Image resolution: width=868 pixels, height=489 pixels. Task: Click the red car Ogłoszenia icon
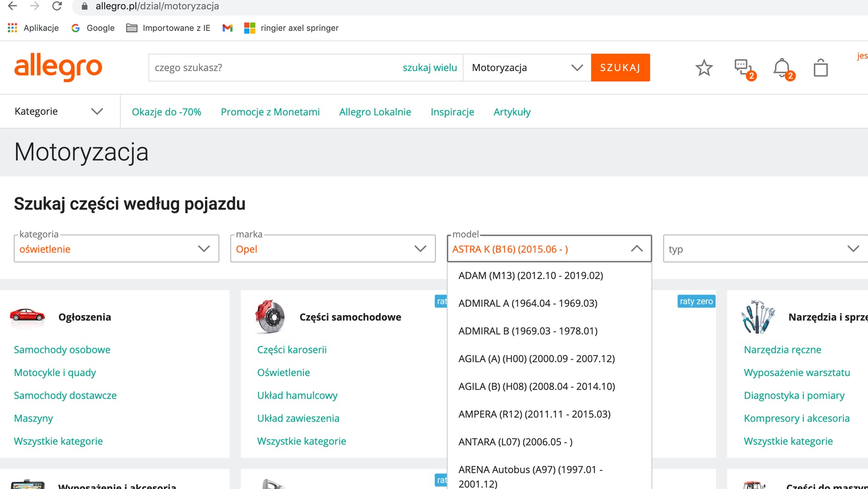27,316
